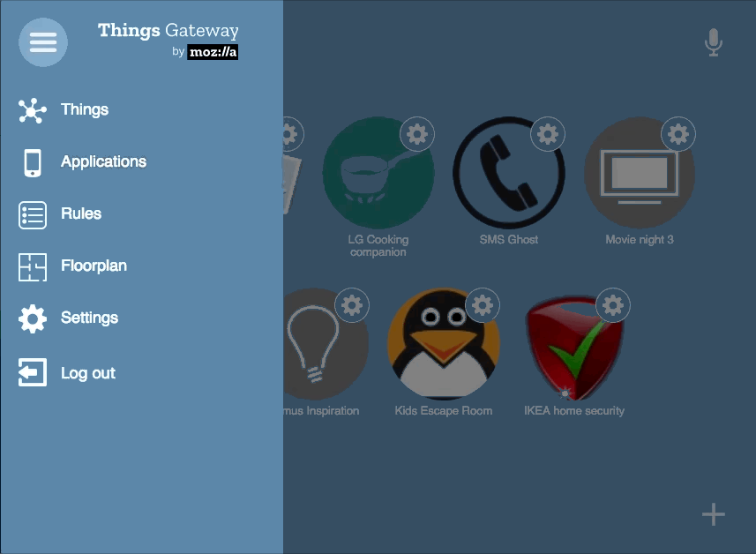Viewport: 756px width, 554px height.
Task: Click the gear on IKEA home security
Action: click(x=613, y=305)
